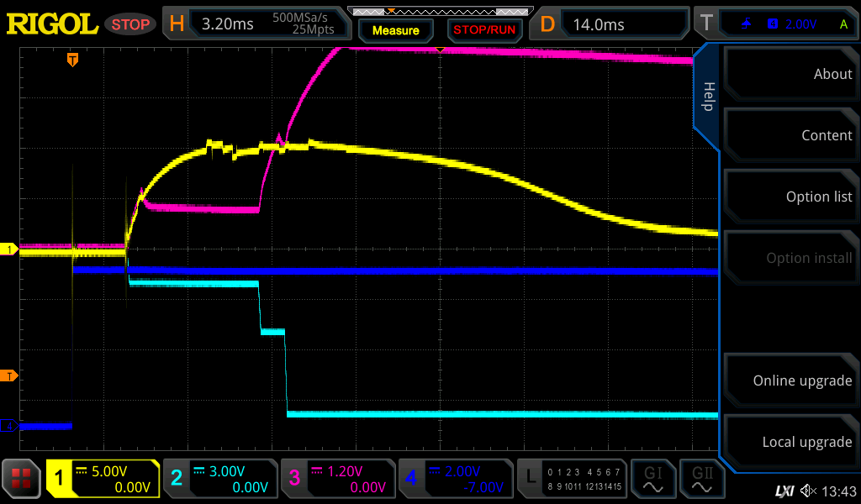Open the function navigation icon at bottom-left
This screenshot has width=861, height=504.
[x=22, y=479]
